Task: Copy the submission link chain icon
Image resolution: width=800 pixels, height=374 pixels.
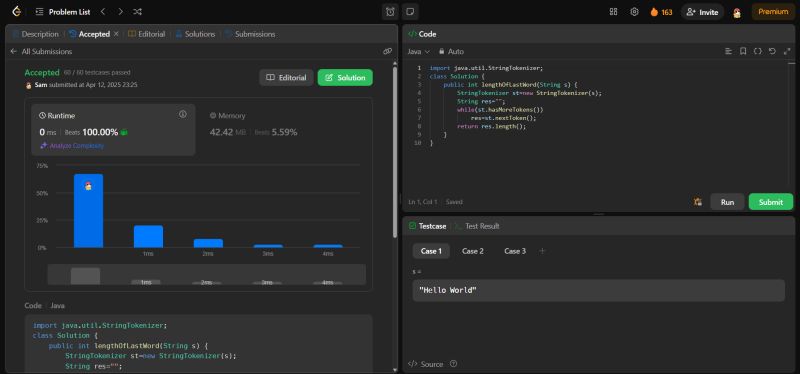Action: coord(387,51)
